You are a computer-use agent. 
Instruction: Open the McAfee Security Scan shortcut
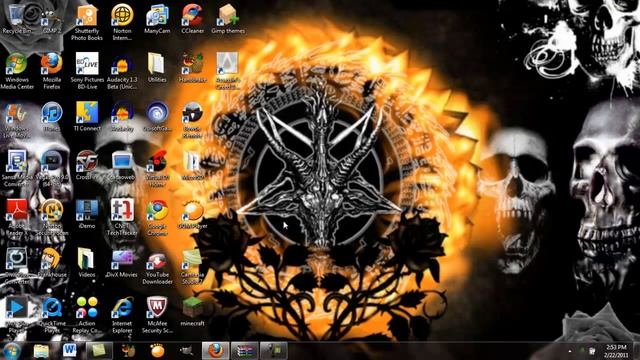pos(157,315)
